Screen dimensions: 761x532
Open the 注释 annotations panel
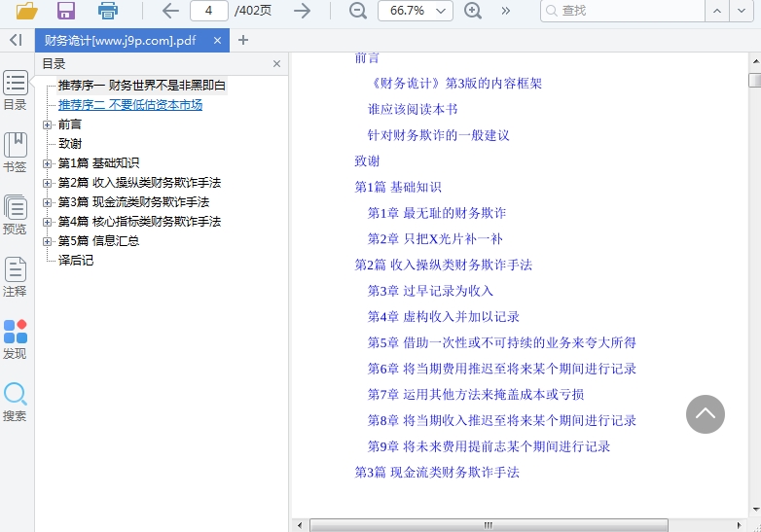click(x=15, y=277)
